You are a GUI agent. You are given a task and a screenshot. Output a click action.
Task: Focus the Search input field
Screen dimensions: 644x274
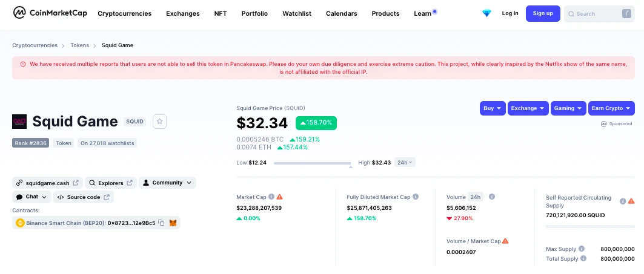tap(599, 14)
